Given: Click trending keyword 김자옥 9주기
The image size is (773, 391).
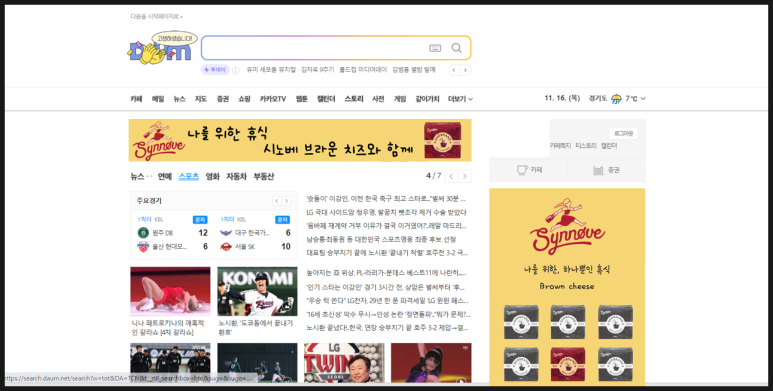Looking at the screenshot, I should (x=317, y=70).
